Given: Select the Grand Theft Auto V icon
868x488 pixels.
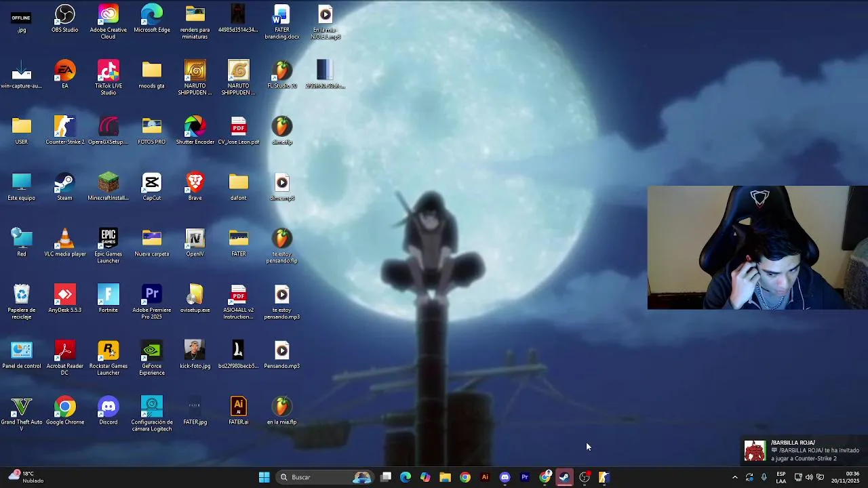Looking at the screenshot, I should click(21, 414).
